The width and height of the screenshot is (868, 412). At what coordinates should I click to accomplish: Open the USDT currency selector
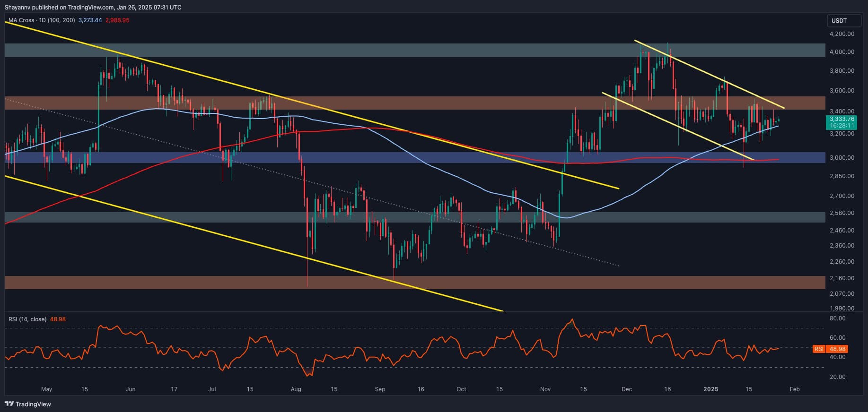coord(839,21)
